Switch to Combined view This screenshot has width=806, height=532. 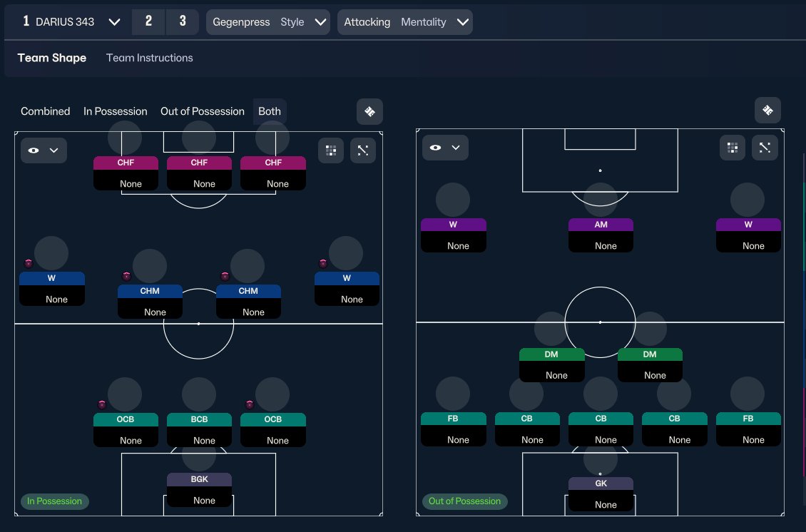coord(45,111)
